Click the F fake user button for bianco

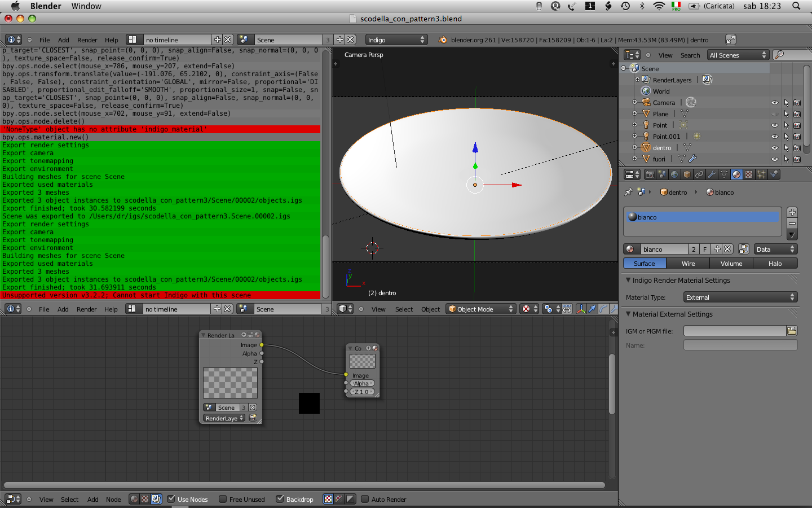705,249
